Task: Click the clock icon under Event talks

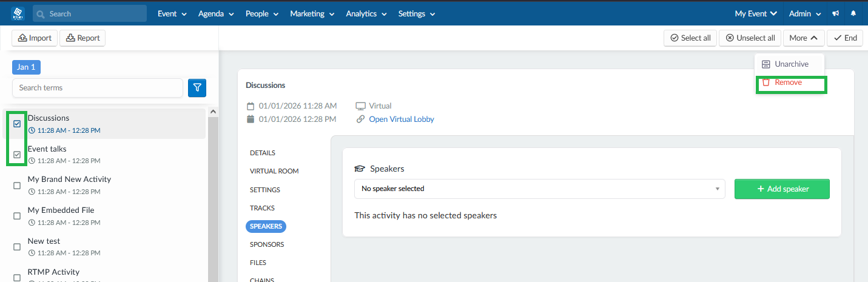Action: coord(32,161)
